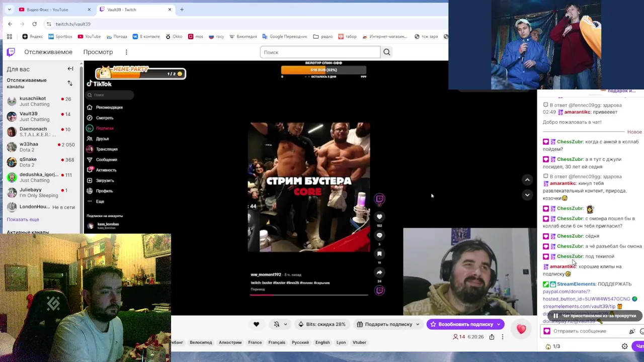Switch to the Видео Фокс - YouTube tab
This screenshot has height=362, width=644.
point(54,10)
